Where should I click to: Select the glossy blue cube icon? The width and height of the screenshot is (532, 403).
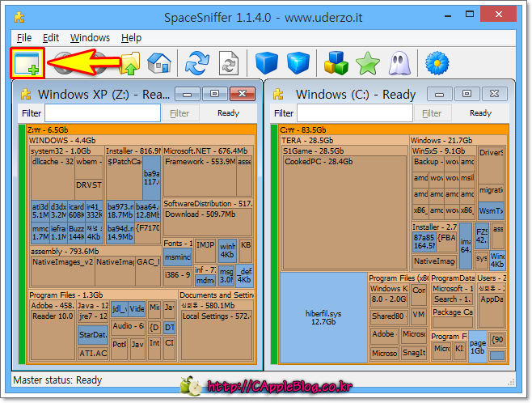tap(298, 63)
